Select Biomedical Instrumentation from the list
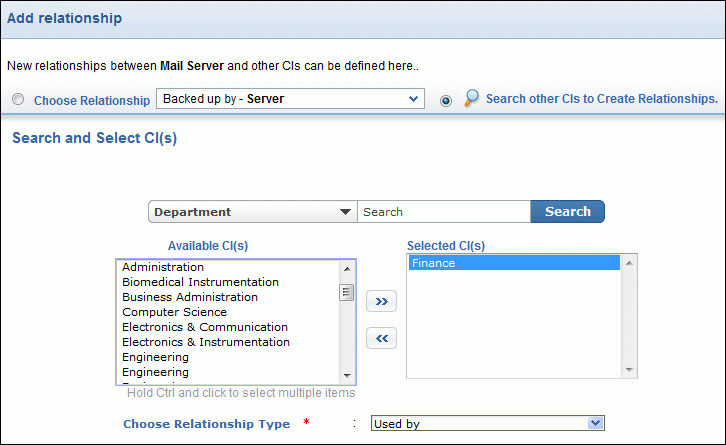 200,282
